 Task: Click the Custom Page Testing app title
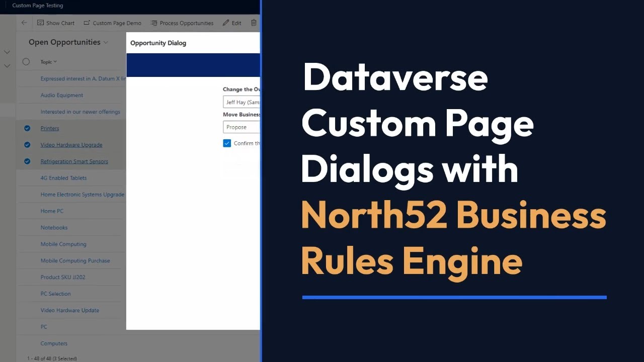[x=38, y=6]
